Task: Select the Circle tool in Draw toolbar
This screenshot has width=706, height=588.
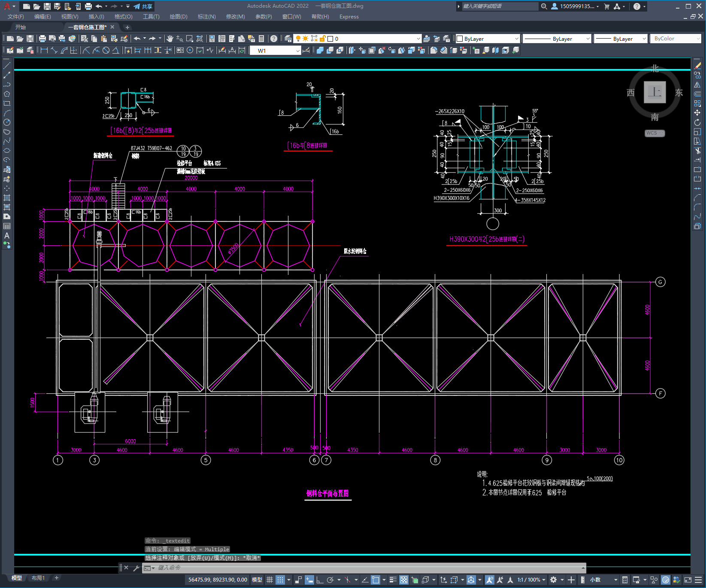Action: pyautogui.click(x=7, y=122)
